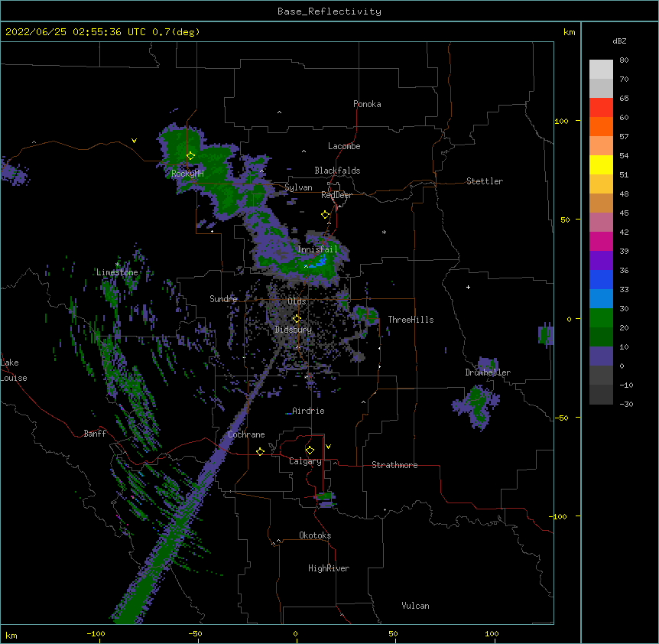
Task: Click the Drumheller town label
Action: pyautogui.click(x=488, y=372)
